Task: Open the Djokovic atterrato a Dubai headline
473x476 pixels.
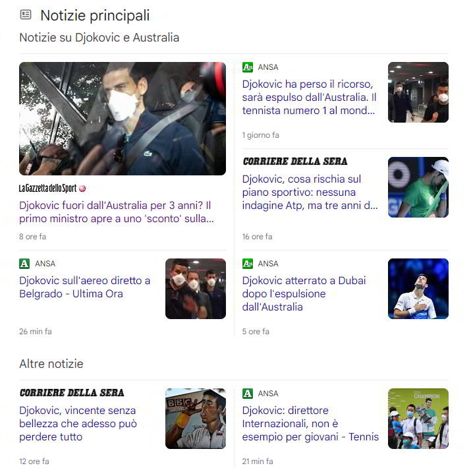Action: click(x=304, y=293)
